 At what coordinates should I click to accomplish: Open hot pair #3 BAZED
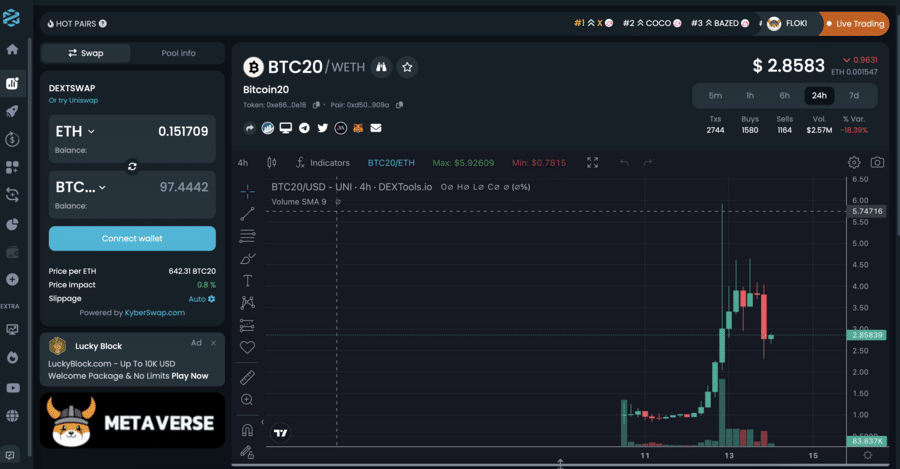720,24
